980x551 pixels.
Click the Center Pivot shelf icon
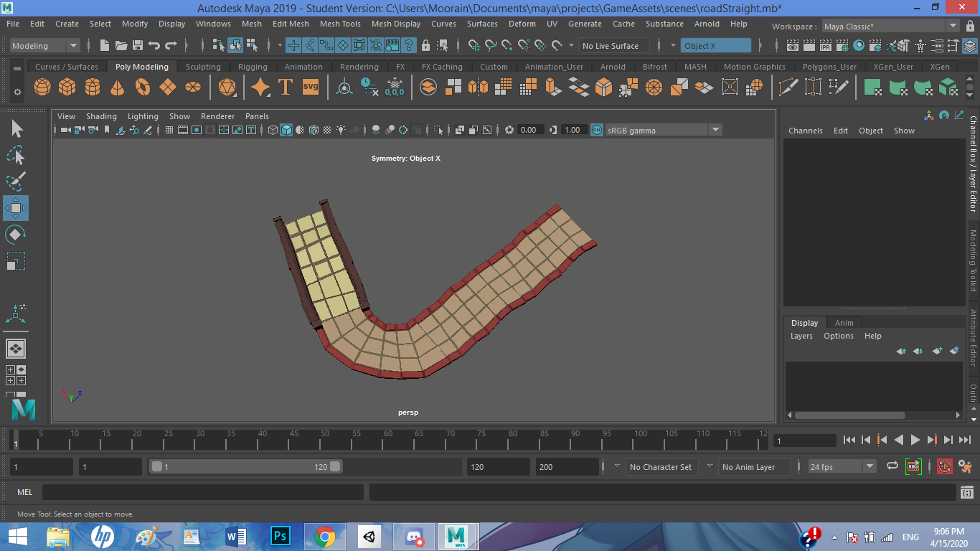(345, 88)
